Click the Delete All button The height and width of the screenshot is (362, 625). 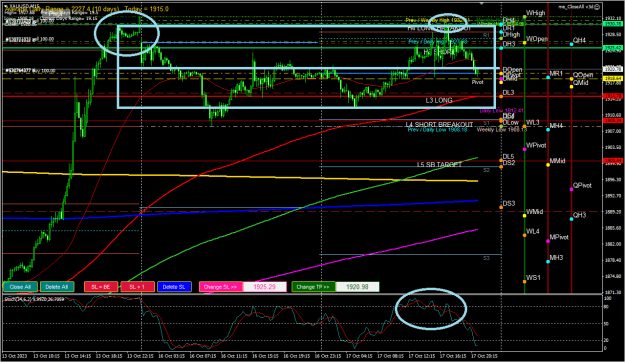click(57, 287)
